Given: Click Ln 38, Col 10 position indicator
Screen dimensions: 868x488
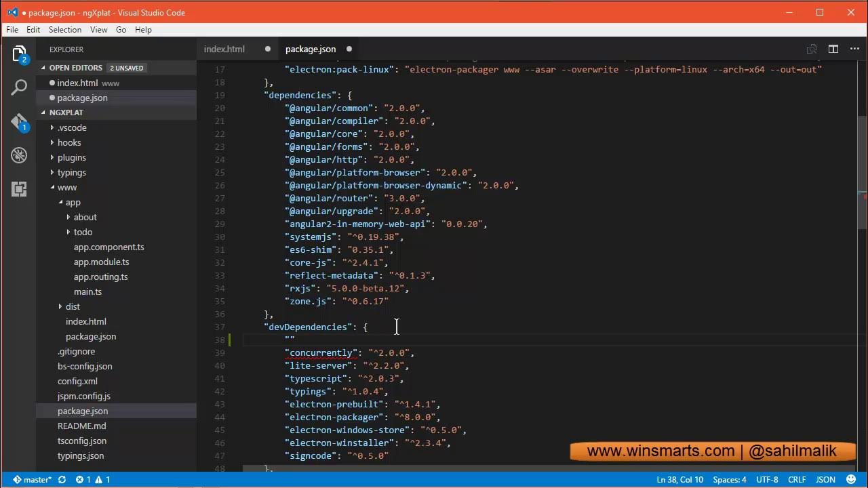Looking at the screenshot, I should click(x=679, y=480).
